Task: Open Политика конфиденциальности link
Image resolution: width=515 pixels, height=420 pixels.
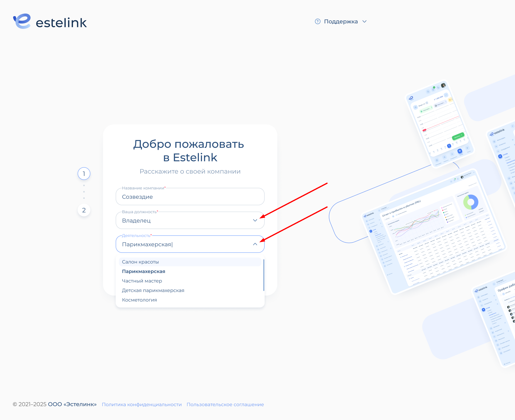Action: 142,404
